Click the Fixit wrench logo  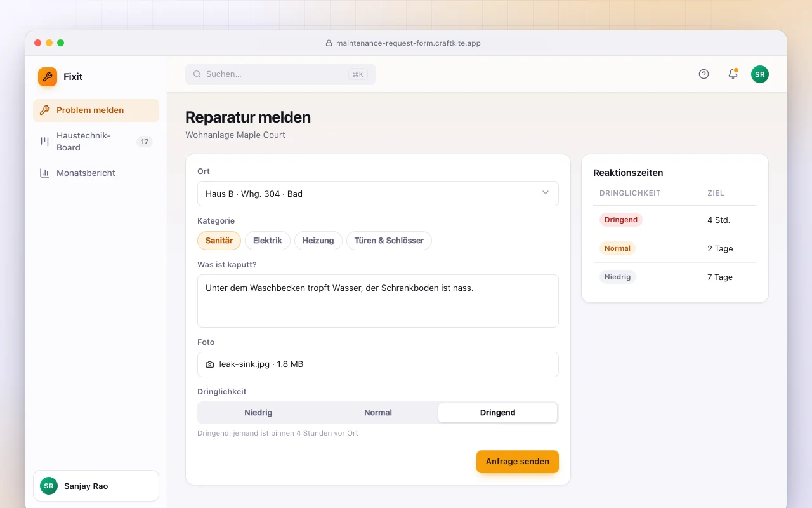[x=48, y=77]
